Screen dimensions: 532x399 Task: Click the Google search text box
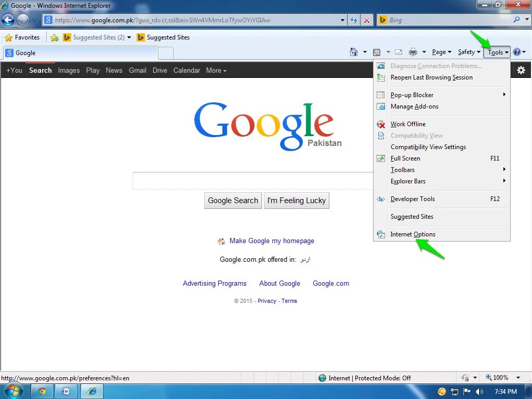coord(253,180)
